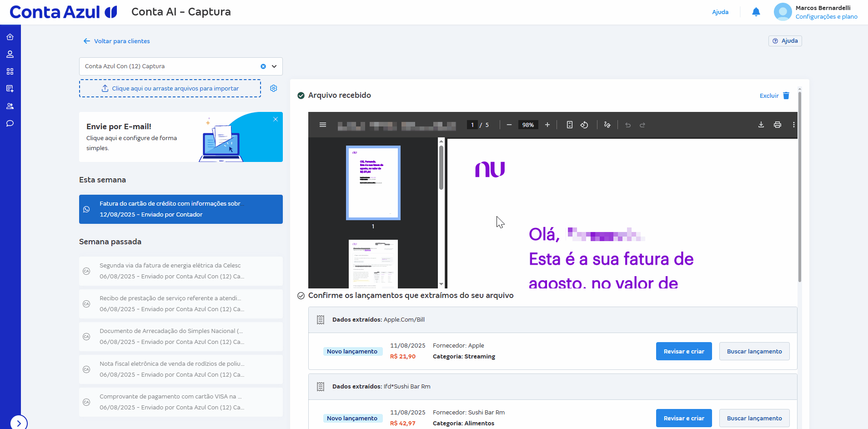Viewport: 868px width, 429px height.
Task: Delete the file with Excluir
Action: pos(775,96)
